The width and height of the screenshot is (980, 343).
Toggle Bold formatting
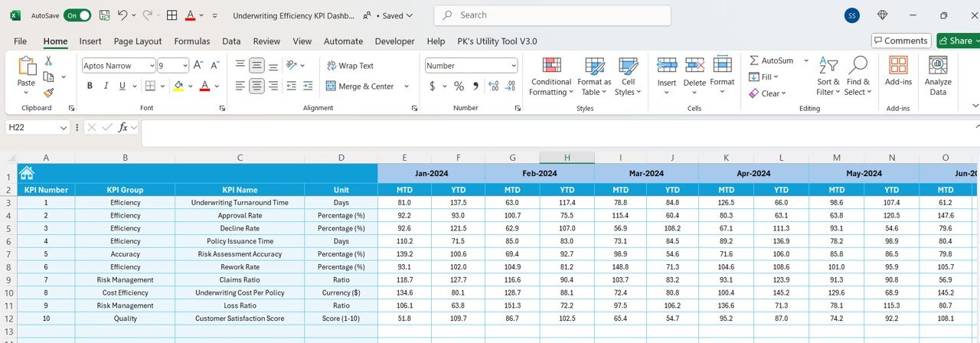(90, 86)
